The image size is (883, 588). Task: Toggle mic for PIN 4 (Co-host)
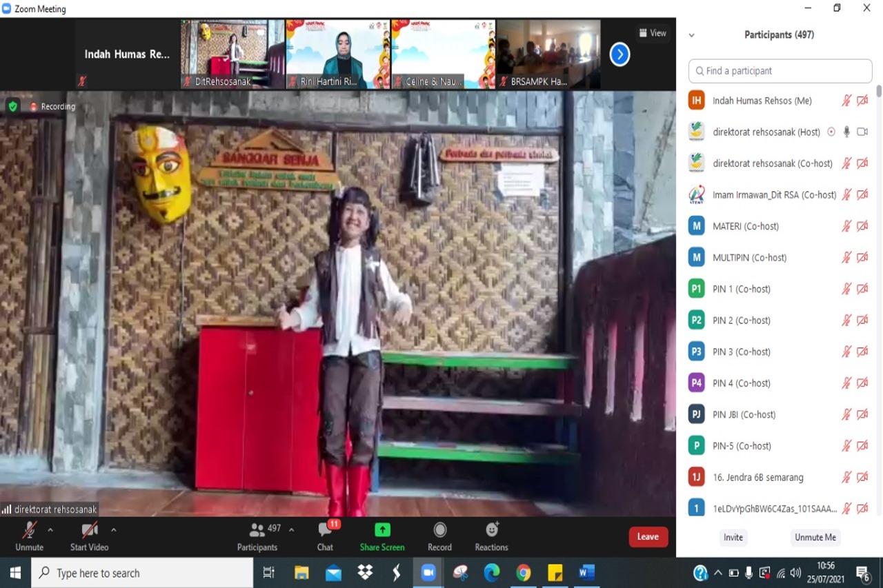(x=846, y=383)
